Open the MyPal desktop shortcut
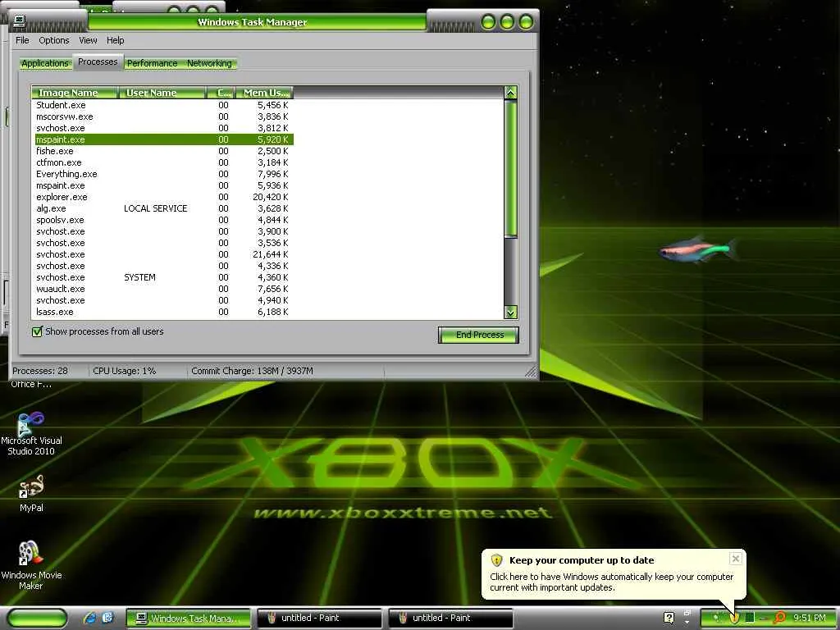The width and height of the screenshot is (840, 630). (31, 493)
